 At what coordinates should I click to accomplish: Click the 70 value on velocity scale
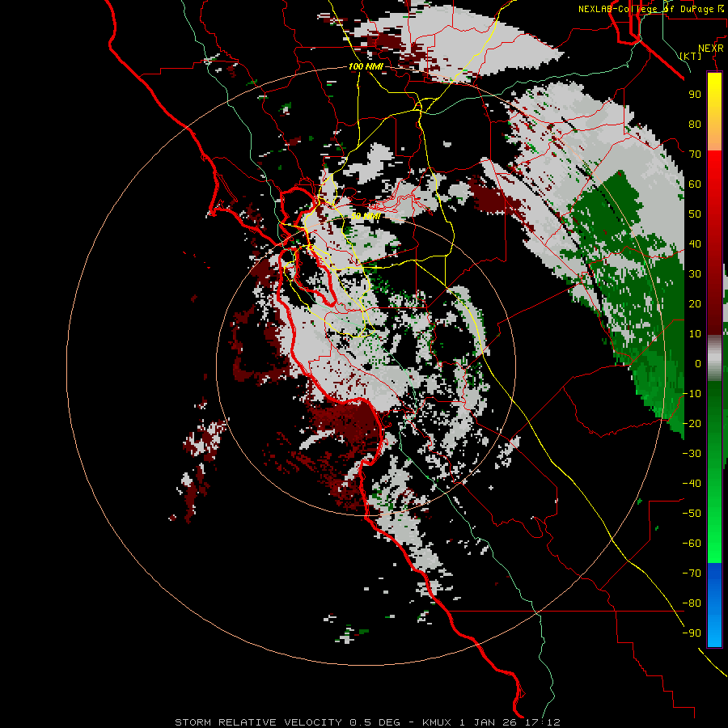695,154
